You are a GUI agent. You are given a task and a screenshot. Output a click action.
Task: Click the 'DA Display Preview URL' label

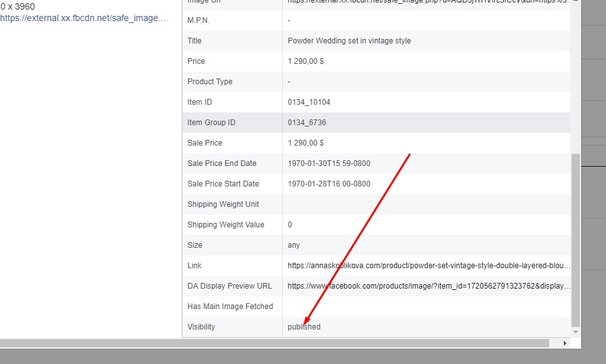click(230, 286)
